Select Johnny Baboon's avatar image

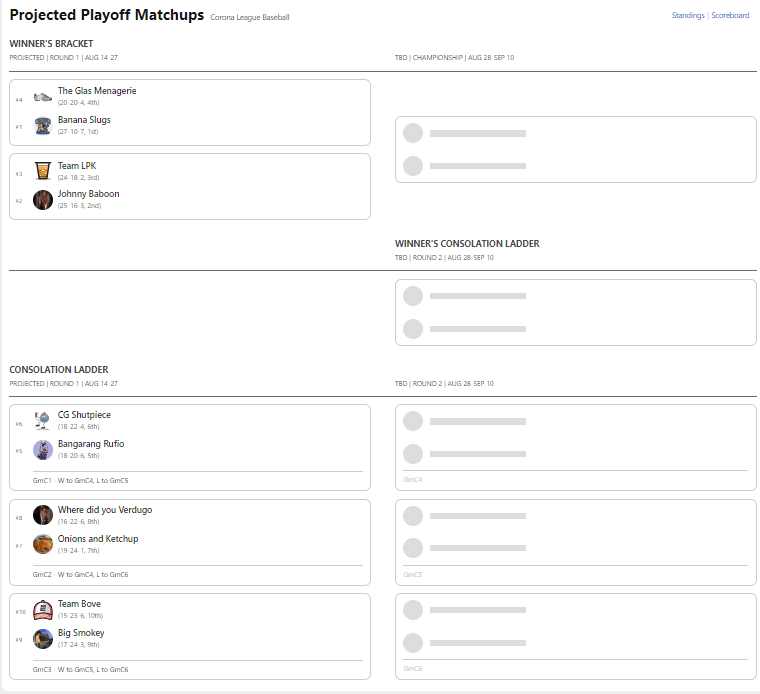point(43,200)
